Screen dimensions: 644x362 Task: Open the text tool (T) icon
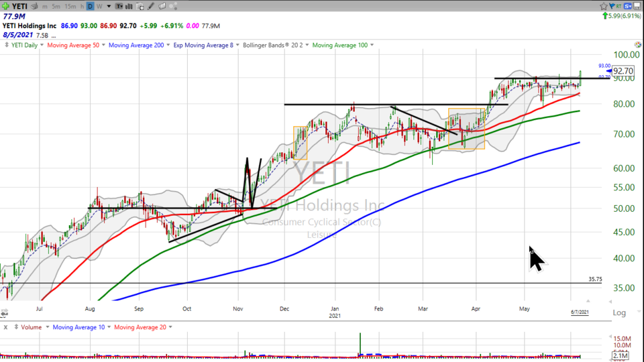pyautogui.click(x=119, y=6)
